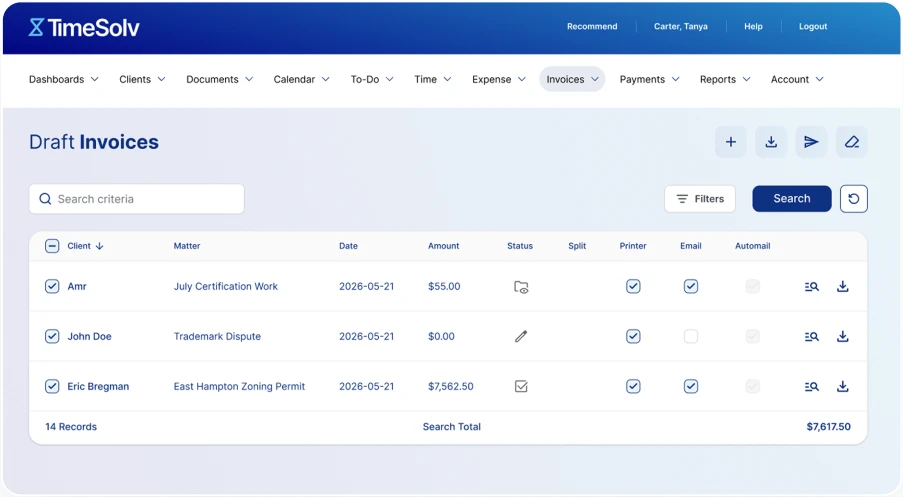
Task: Click the download icon above the table
Action: (x=771, y=142)
